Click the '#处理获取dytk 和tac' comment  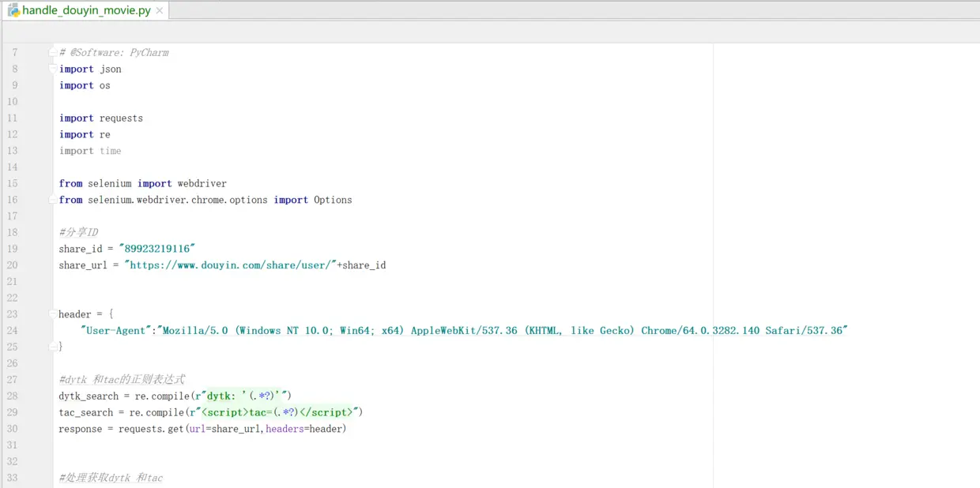pos(111,478)
